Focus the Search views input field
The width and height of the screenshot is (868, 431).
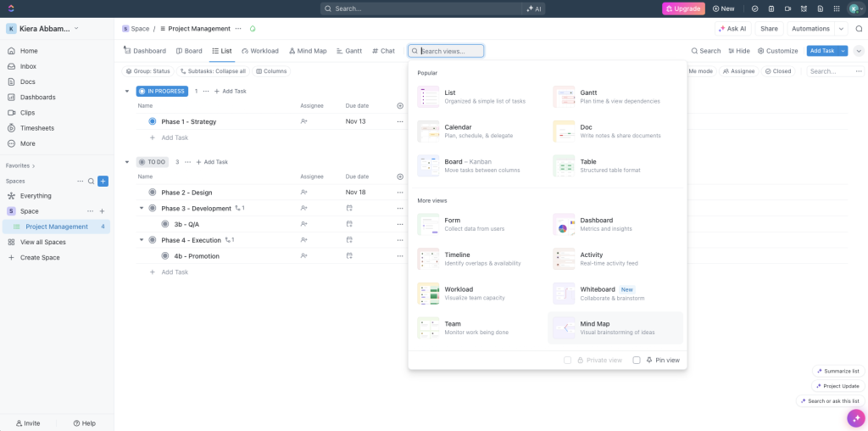(446, 51)
